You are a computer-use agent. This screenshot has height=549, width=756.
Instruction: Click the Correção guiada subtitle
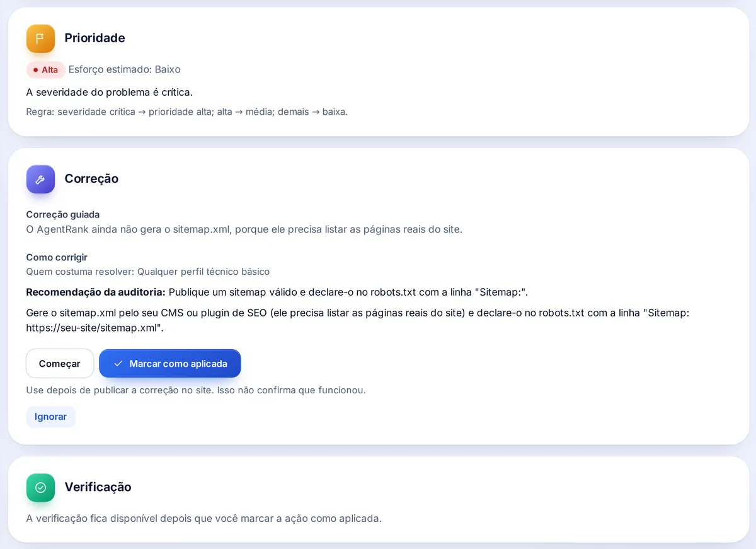click(x=63, y=214)
